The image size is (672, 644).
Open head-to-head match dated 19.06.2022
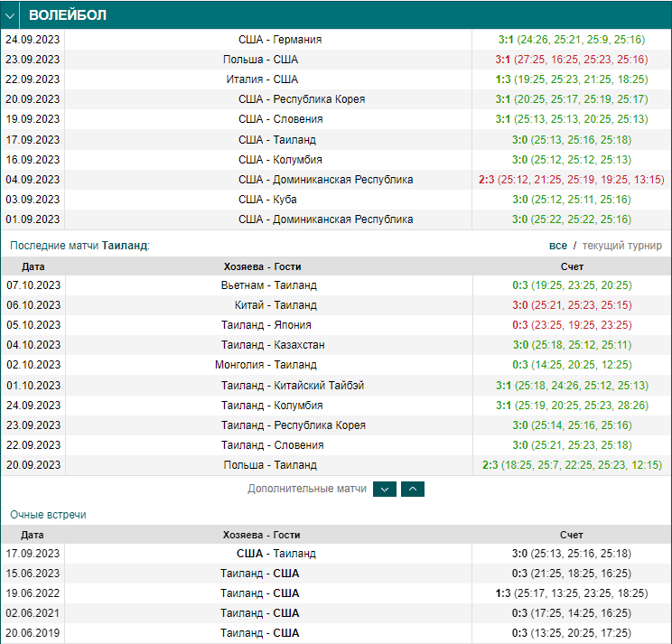coord(336,593)
